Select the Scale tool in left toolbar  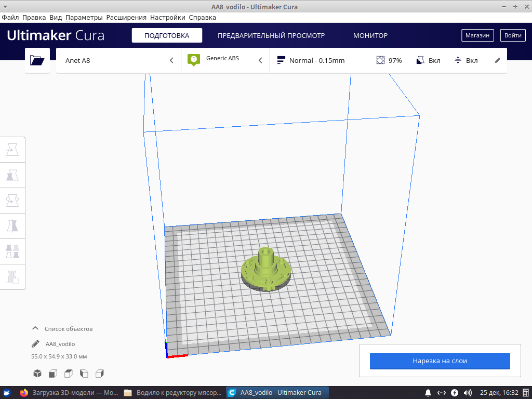[12, 176]
